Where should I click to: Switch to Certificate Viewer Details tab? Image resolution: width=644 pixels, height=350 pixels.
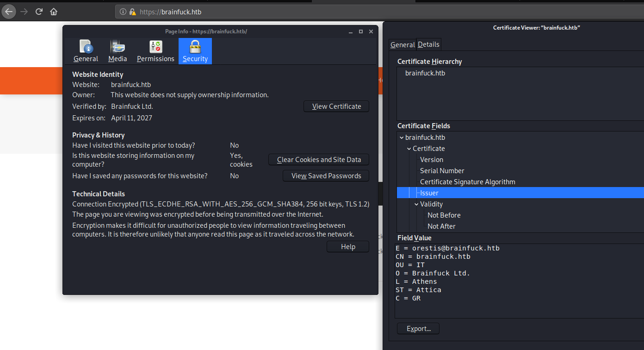tap(429, 44)
